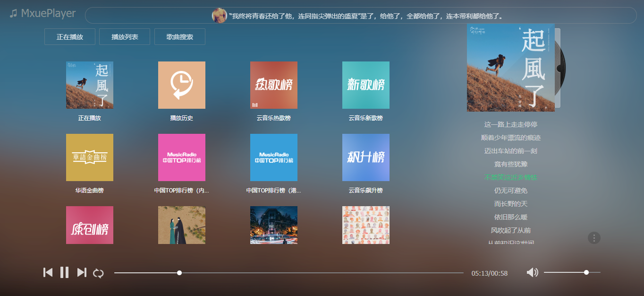
Task: Open the 播放列表 tab
Action: (x=125, y=37)
